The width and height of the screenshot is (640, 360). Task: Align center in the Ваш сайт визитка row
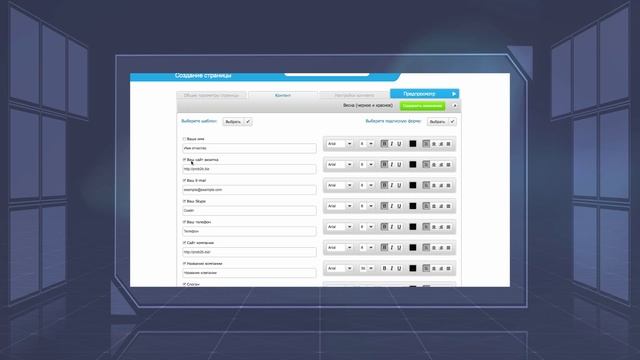click(434, 164)
